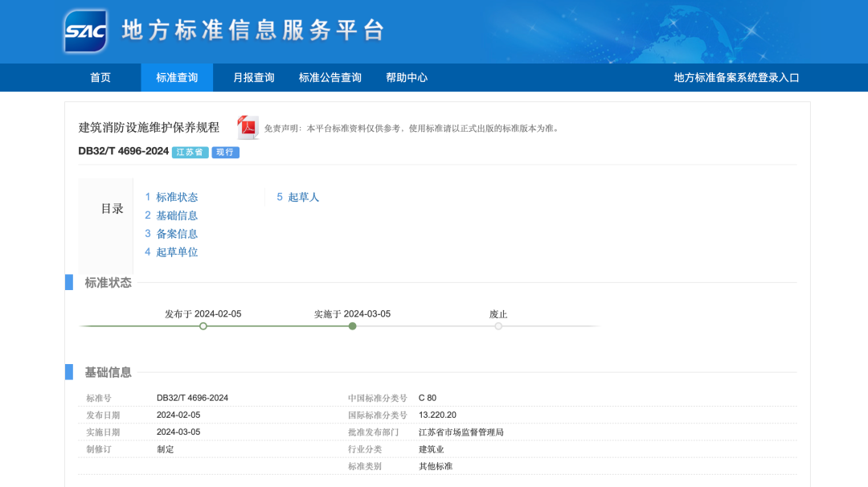Select the 标准查询 nav tab

177,77
